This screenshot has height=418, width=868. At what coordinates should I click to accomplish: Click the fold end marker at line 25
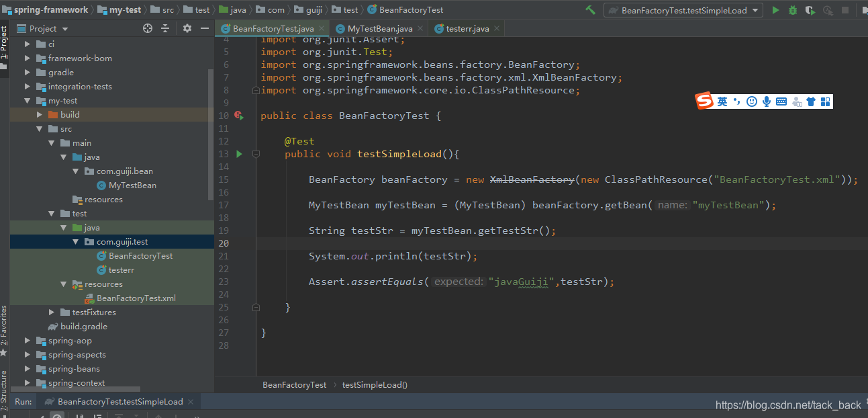(x=256, y=307)
